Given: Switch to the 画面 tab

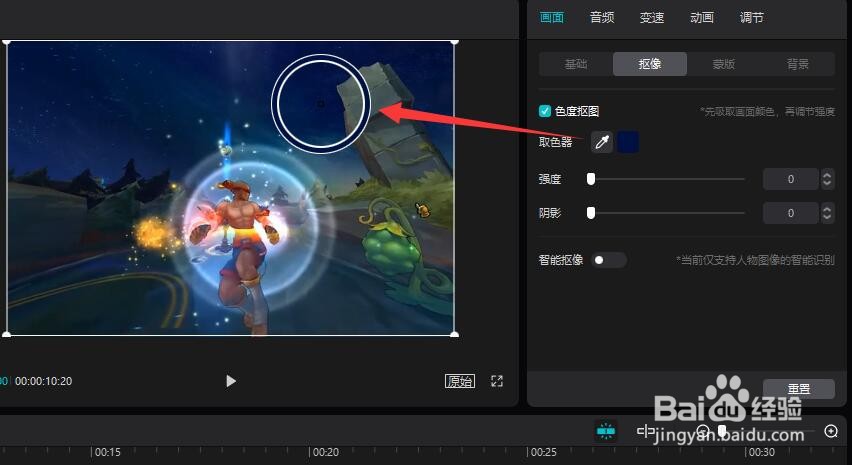Looking at the screenshot, I should [x=552, y=17].
